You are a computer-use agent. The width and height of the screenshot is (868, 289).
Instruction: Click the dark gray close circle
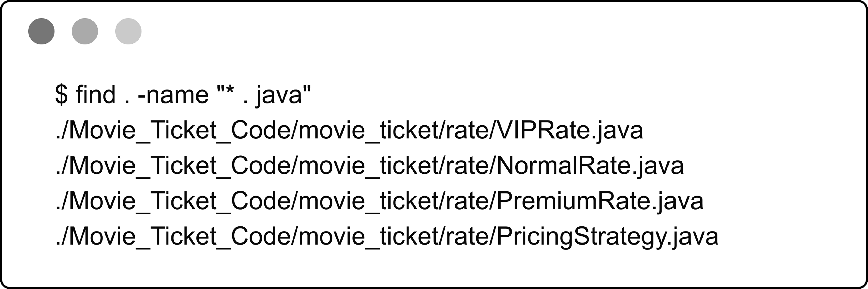pos(41,31)
